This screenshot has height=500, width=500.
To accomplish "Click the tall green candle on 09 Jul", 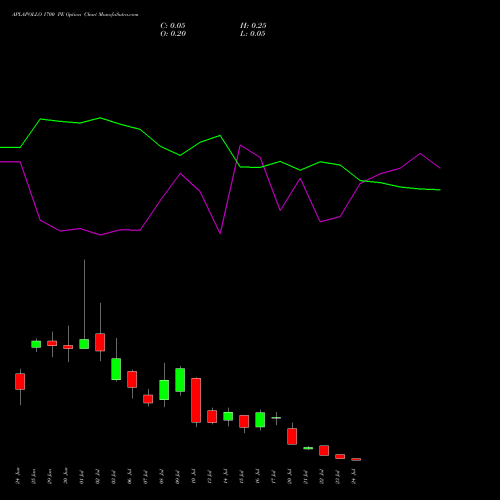I will point(180,380).
